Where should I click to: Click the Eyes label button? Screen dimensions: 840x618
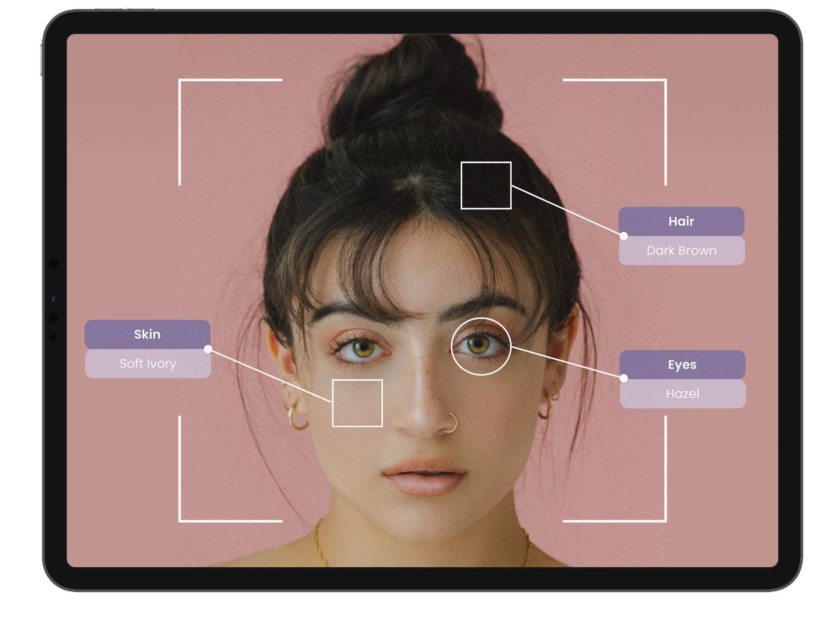tap(682, 365)
